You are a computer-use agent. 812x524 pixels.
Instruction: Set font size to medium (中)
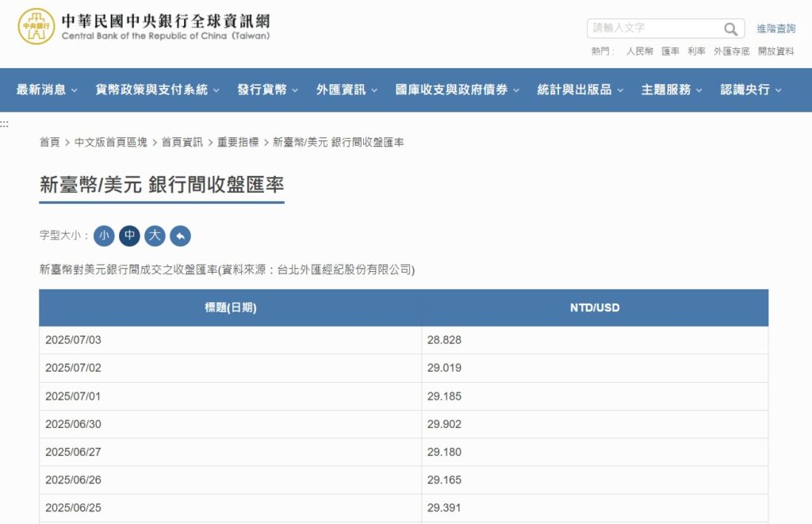point(129,236)
